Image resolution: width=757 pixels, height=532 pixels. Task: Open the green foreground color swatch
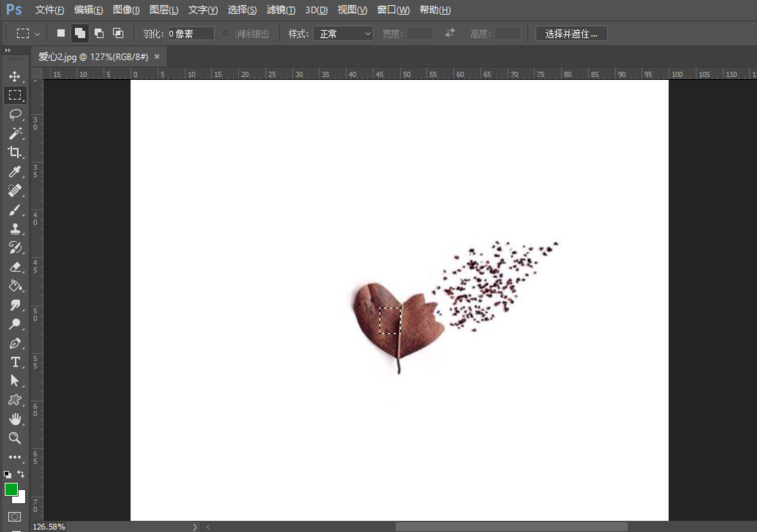click(x=11, y=489)
